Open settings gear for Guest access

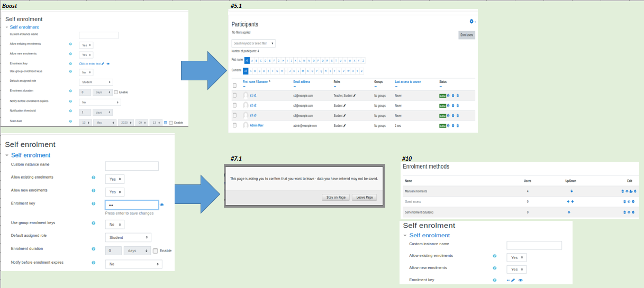(633, 202)
